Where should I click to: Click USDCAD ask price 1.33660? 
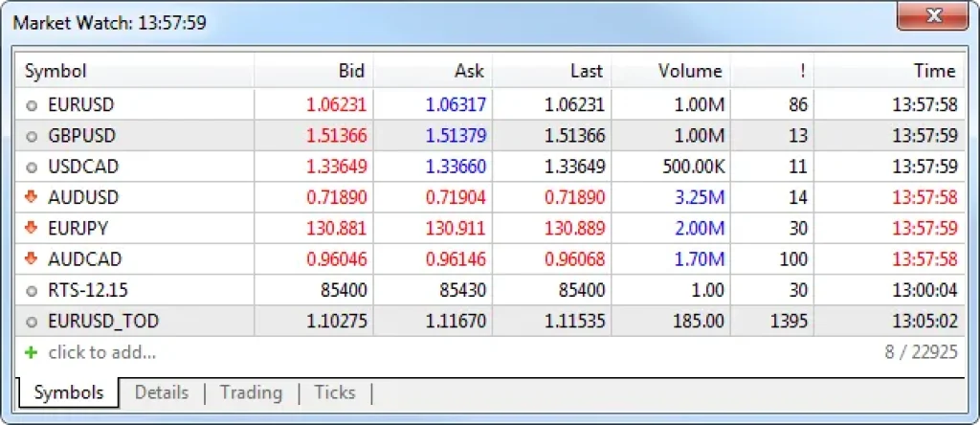point(456,167)
